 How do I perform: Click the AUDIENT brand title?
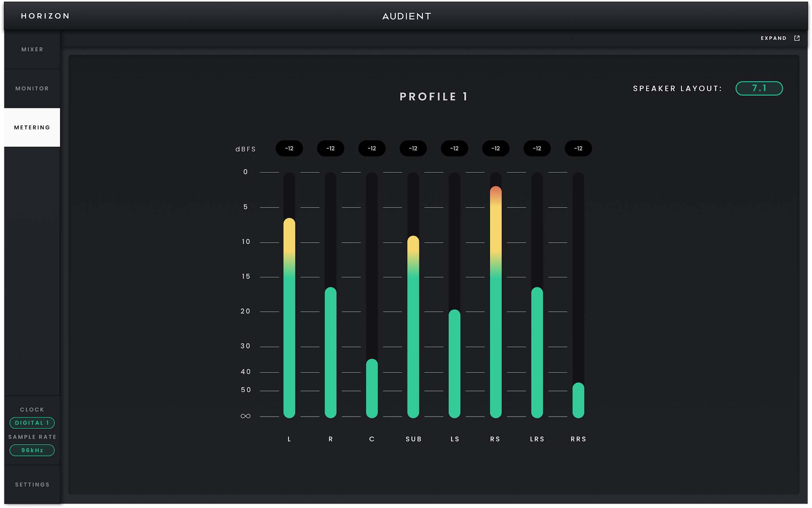coord(406,16)
